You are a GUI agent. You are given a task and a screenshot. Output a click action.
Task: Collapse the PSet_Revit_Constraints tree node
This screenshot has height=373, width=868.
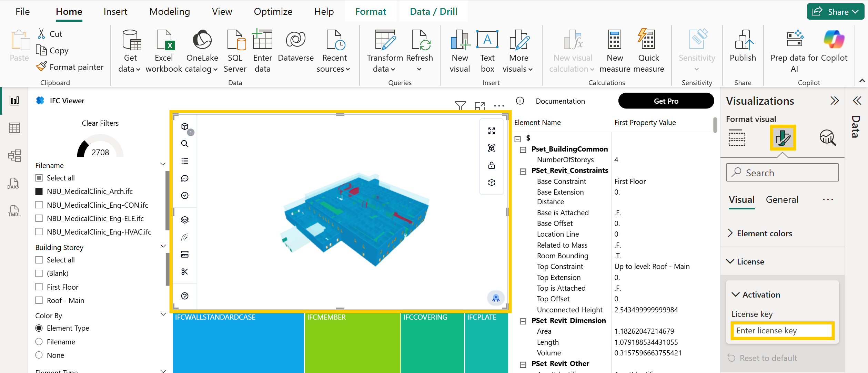coord(523,171)
